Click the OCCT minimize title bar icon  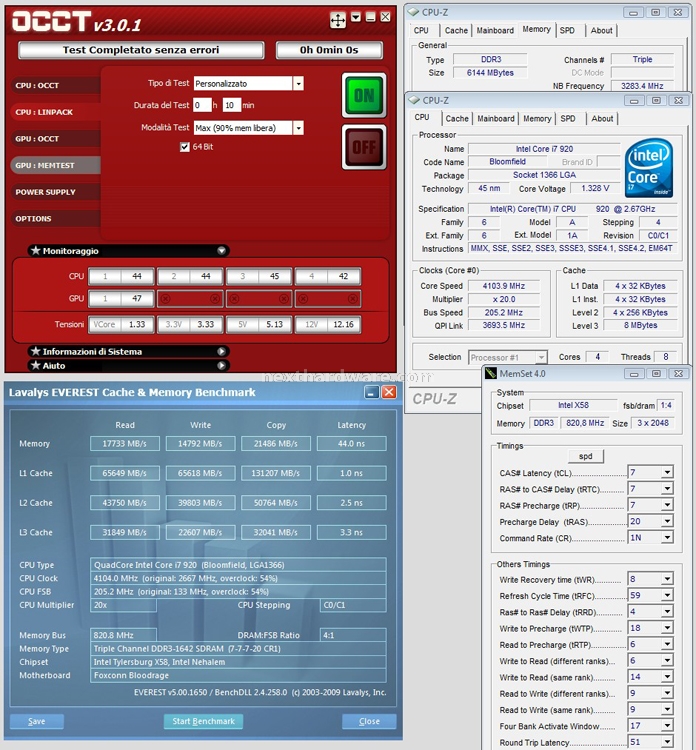click(370, 17)
